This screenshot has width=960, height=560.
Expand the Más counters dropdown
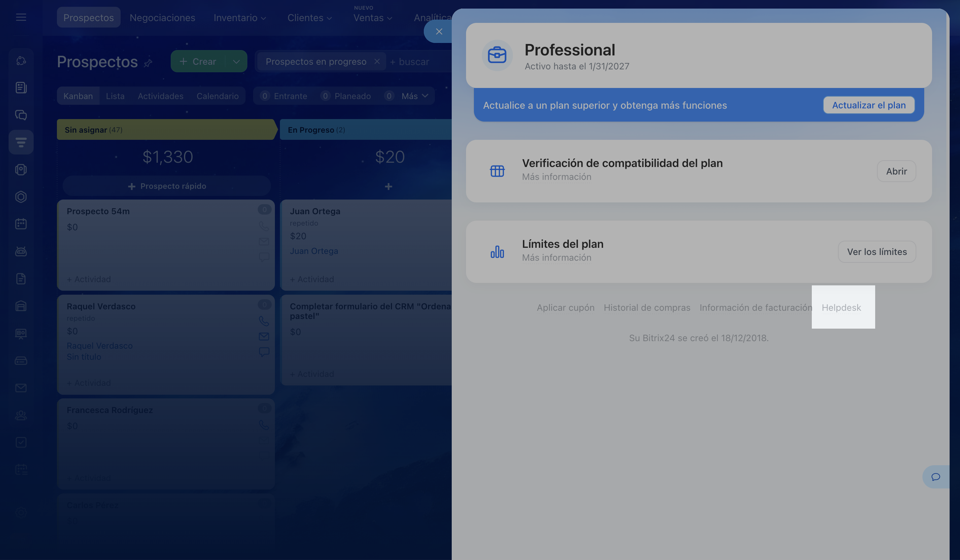pyautogui.click(x=415, y=96)
